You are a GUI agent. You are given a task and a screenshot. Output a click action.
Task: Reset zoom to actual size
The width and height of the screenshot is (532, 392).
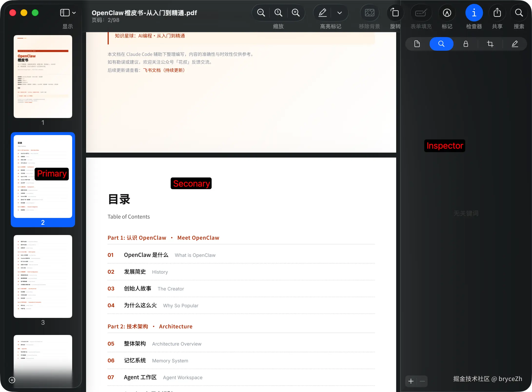(278, 13)
